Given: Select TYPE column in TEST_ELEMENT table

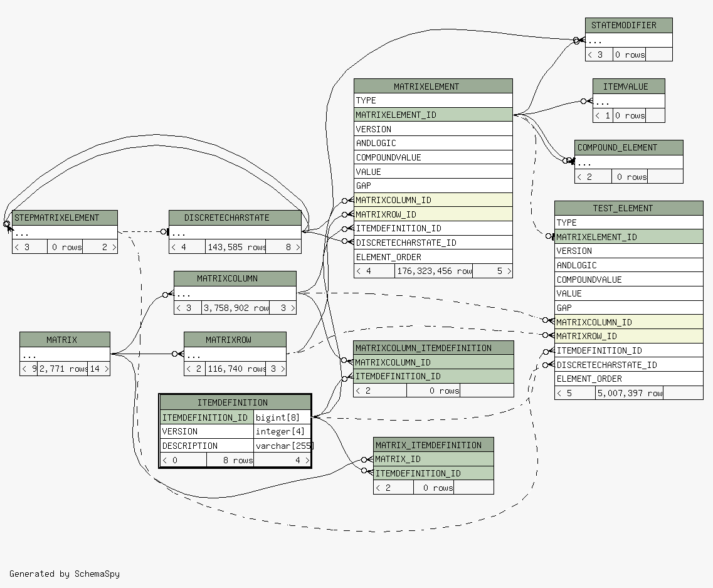Looking at the screenshot, I should (x=629, y=223).
